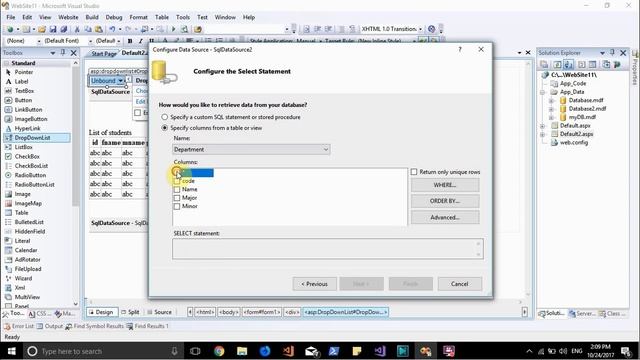
Task: Click the Windows Start button
Action: pyautogui.click(x=11, y=351)
